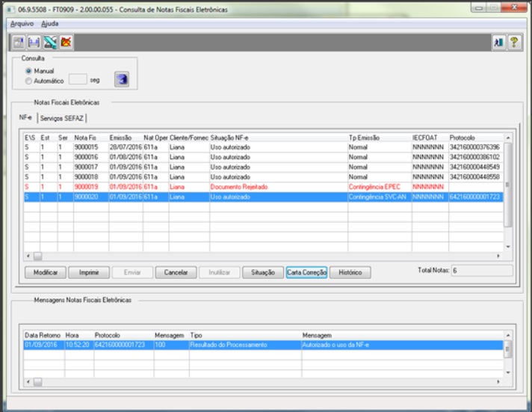Select rejected nota fiscal 9000019

pos(263,187)
